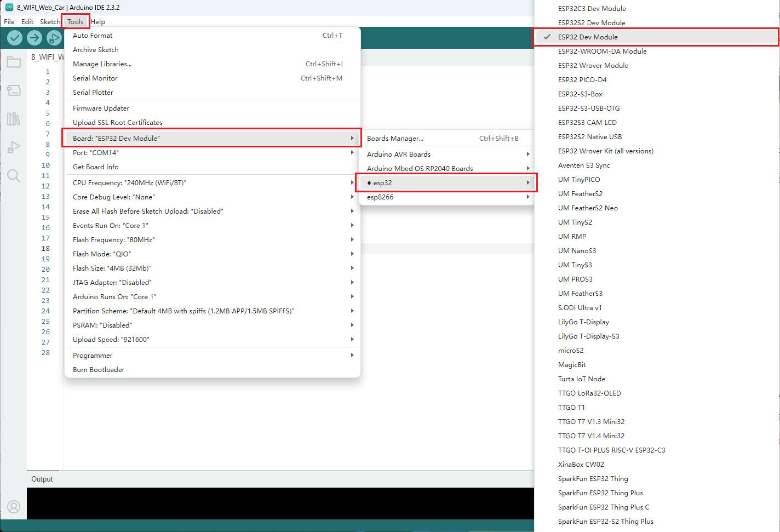Open the Upload Speed "921600" submenu

click(x=213, y=339)
